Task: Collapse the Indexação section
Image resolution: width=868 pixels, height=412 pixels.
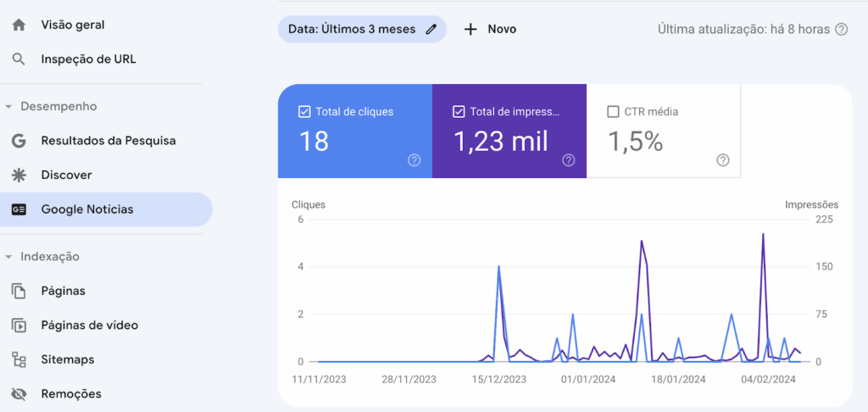Action: point(8,257)
